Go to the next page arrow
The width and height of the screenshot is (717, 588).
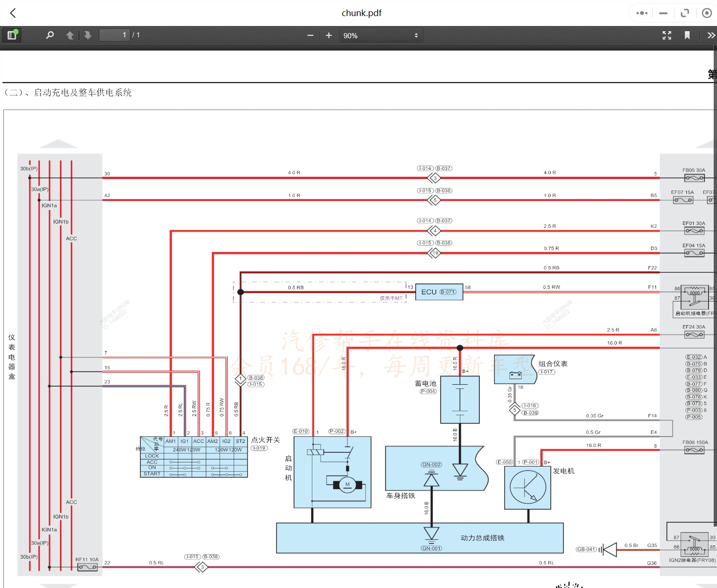coord(87,35)
